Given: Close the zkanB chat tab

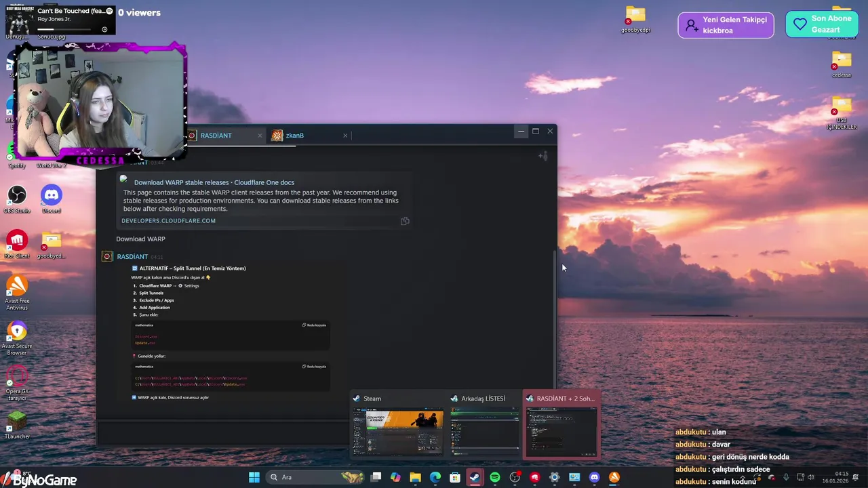Looking at the screenshot, I should (x=345, y=136).
